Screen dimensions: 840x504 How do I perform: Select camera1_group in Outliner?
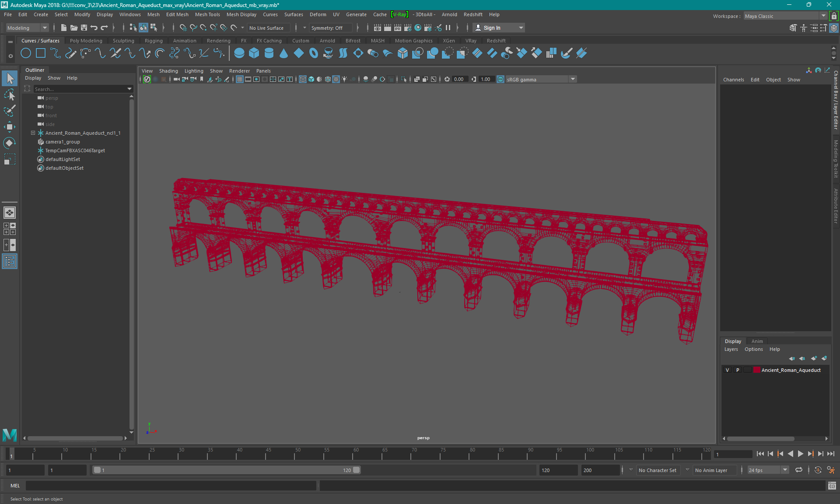(x=63, y=142)
